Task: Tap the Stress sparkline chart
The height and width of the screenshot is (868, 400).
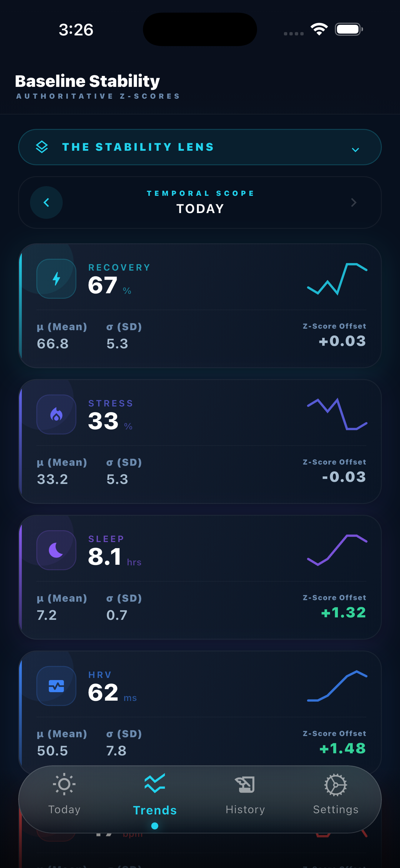Action: pyautogui.click(x=337, y=414)
